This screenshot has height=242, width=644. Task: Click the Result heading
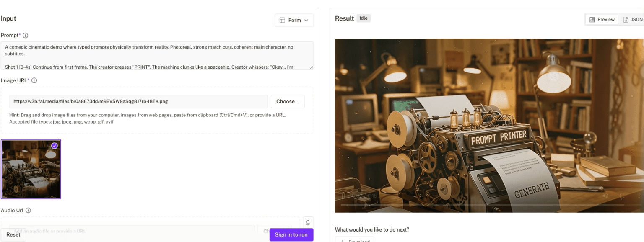pos(345,18)
